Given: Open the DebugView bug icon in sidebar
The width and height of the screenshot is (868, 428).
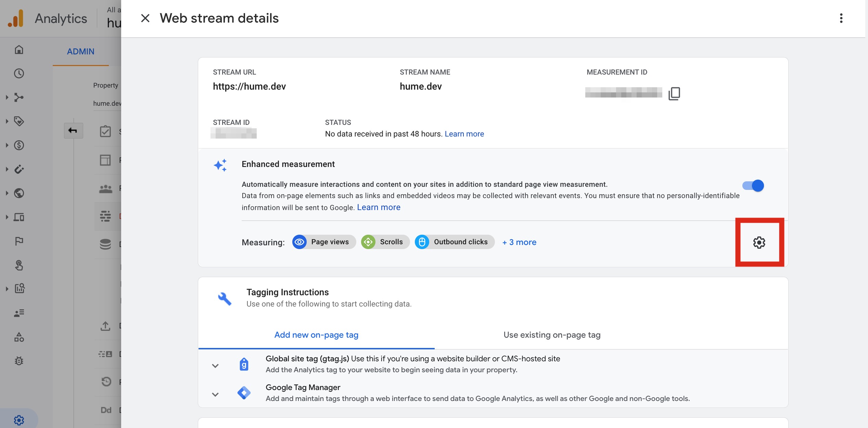Looking at the screenshot, I should pos(19,361).
